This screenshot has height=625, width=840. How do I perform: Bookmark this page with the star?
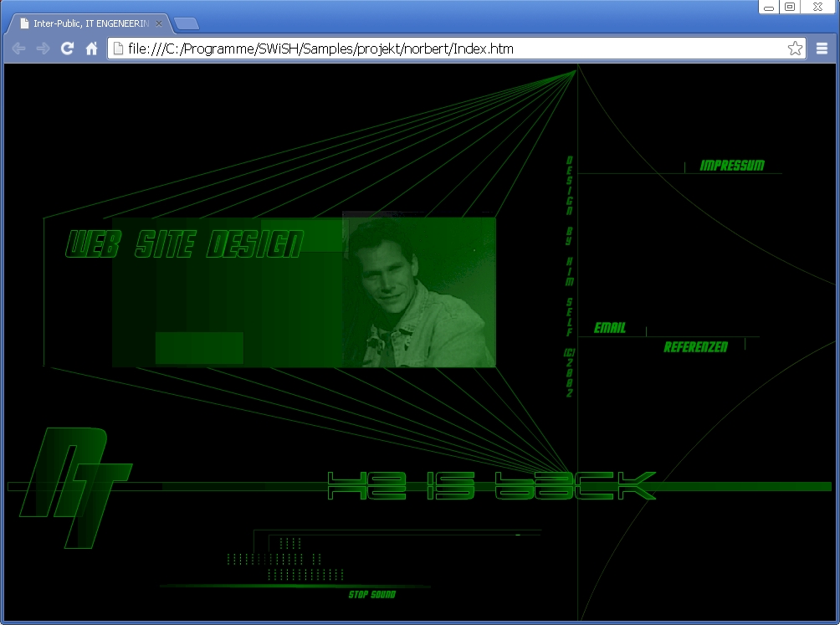pyautogui.click(x=795, y=49)
